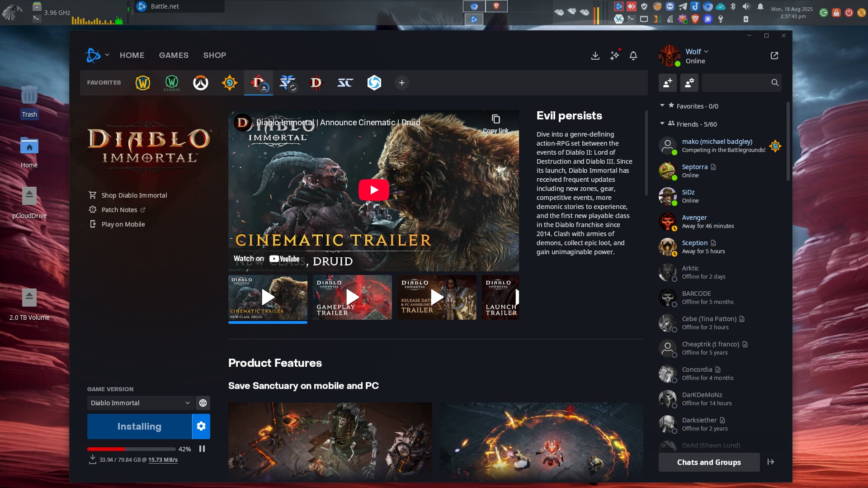
Task: Play the Cinematic Trailer YouTube video
Action: tap(374, 190)
